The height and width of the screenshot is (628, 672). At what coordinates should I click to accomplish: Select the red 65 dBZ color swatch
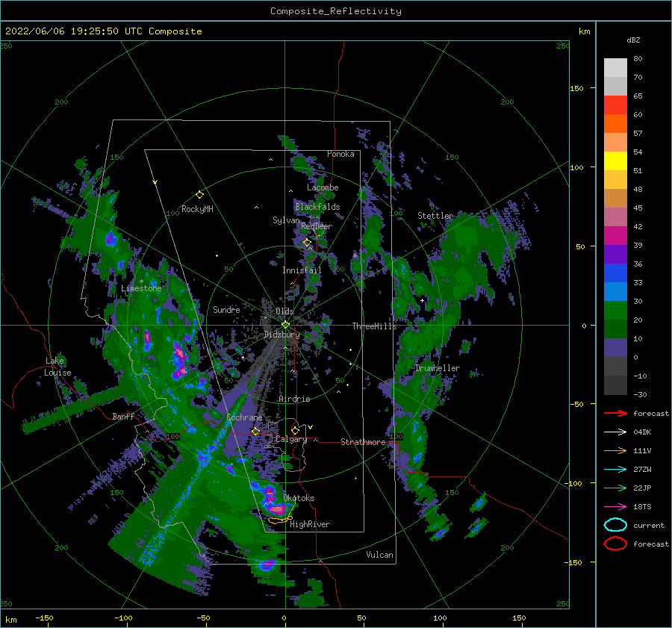pyautogui.click(x=615, y=105)
